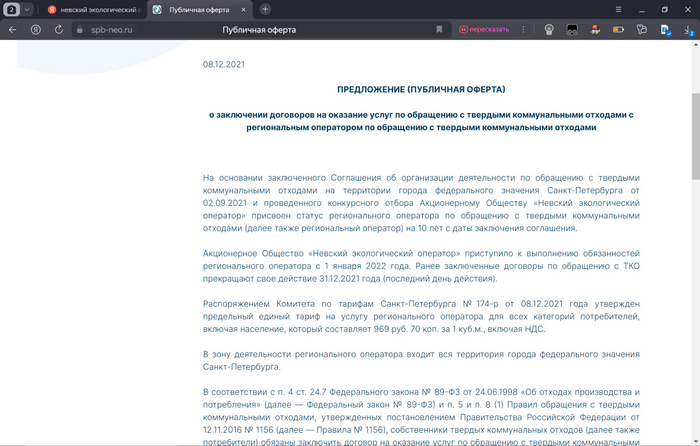The height and width of the screenshot is (446, 700).
Task: Minimize the browser window
Action: 642,9
